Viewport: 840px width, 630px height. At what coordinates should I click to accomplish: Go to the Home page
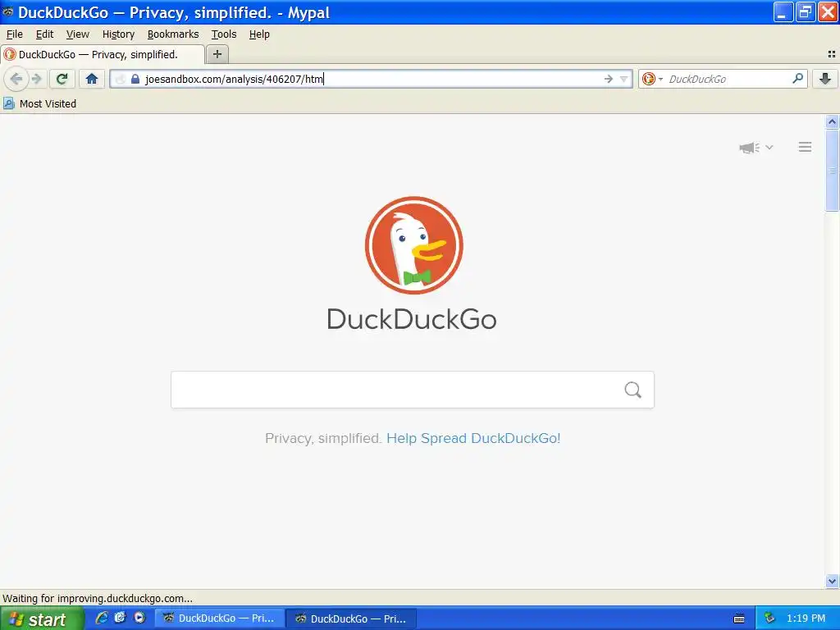click(x=92, y=80)
